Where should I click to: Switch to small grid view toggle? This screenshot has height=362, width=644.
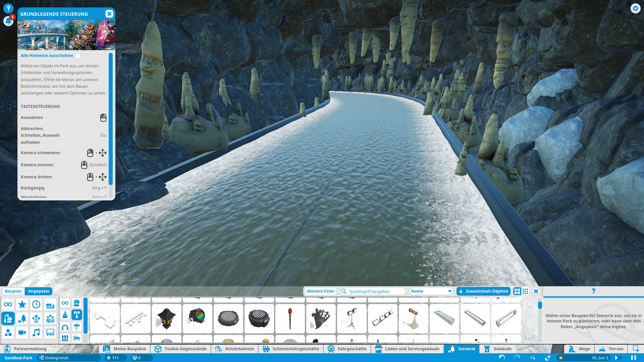(x=525, y=291)
